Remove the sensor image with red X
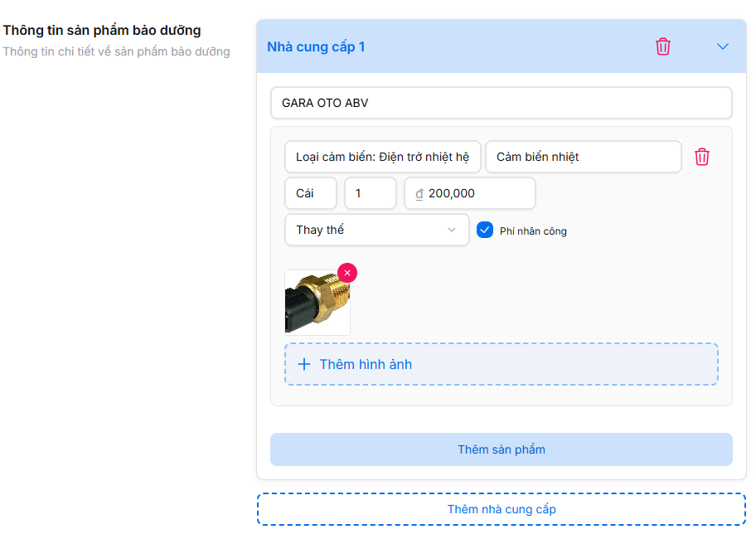Image resolution: width=756 pixels, height=544 pixels. point(347,273)
